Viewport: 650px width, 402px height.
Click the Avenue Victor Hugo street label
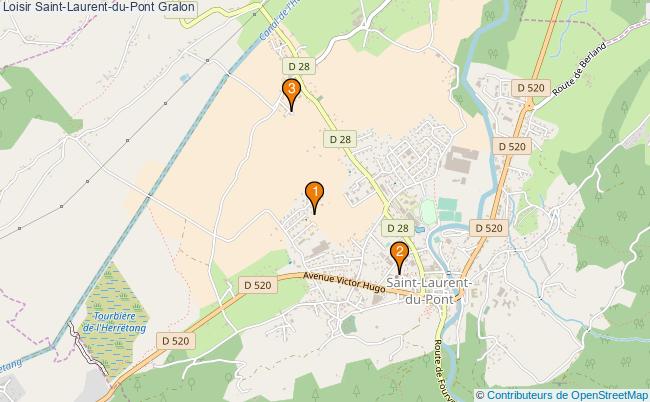(x=344, y=282)
